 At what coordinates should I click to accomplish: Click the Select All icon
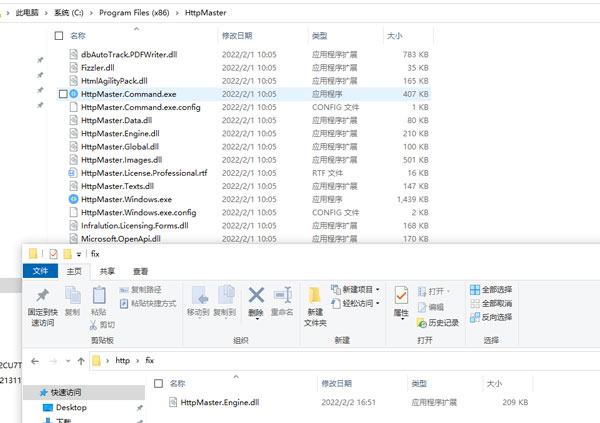pyautogui.click(x=475, y=290)
